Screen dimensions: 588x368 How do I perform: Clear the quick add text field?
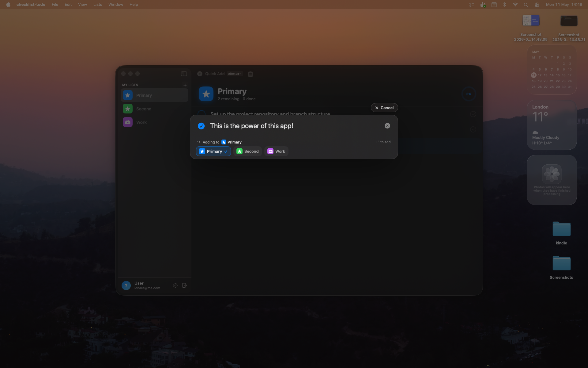click(x=387, y=126)
